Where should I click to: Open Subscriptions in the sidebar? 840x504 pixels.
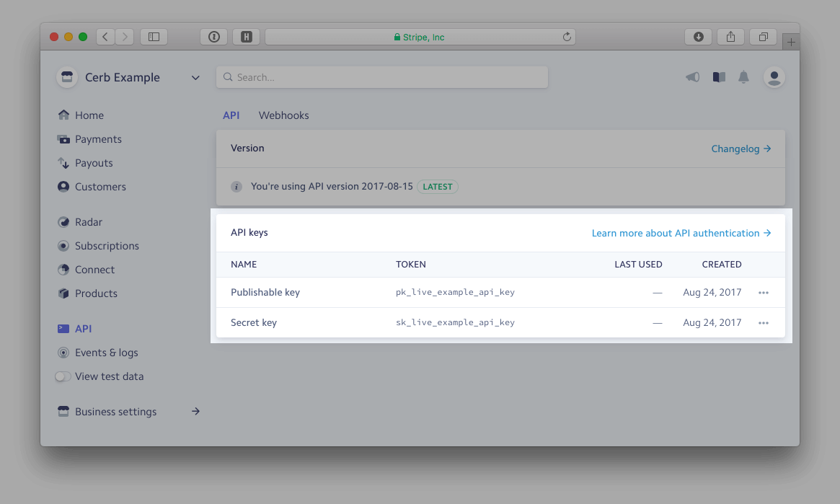[107, 246]
